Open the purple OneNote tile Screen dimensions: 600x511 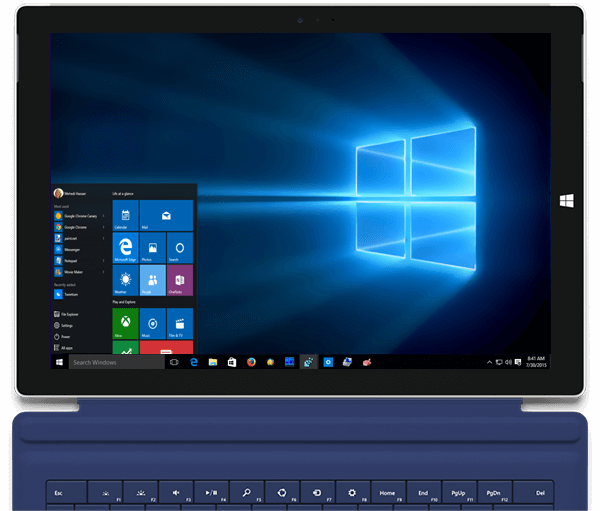pos(180,280)
